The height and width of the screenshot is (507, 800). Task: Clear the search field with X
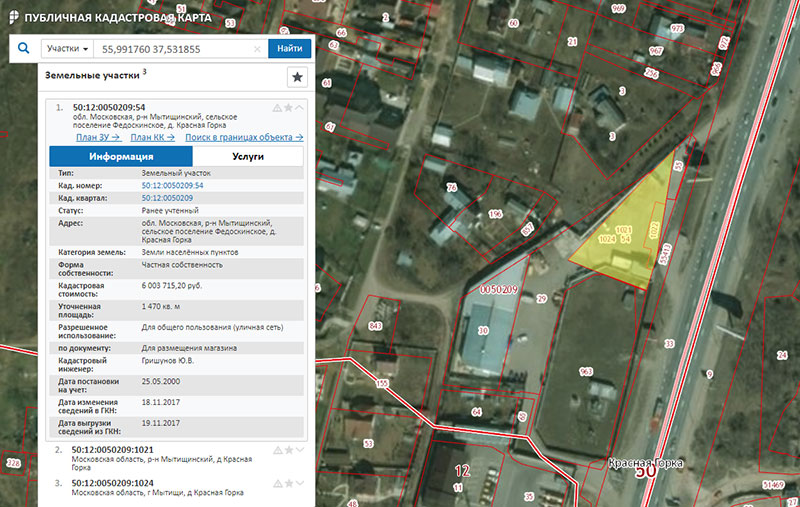(x=257, y=48)
